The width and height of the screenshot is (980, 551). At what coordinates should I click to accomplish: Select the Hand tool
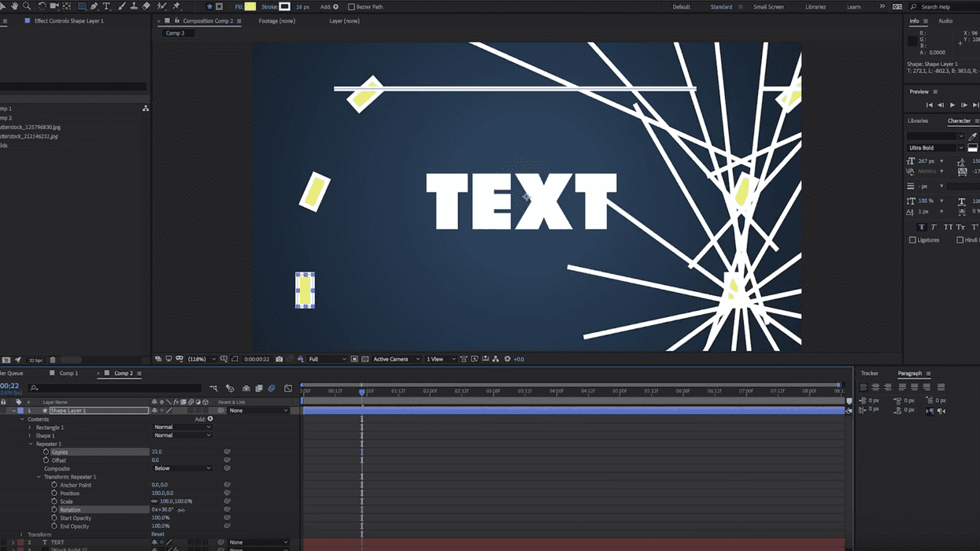coord(14,6)
